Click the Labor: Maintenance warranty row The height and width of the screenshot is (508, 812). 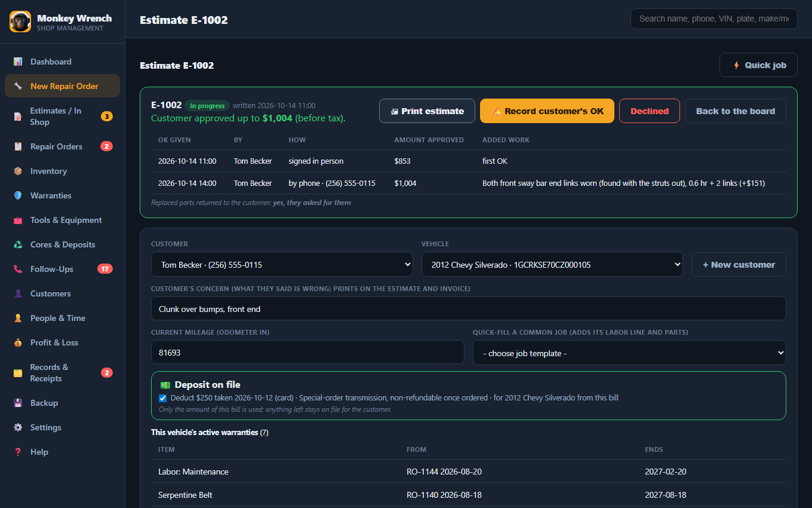pyautogui.click(x=468, y=472)
